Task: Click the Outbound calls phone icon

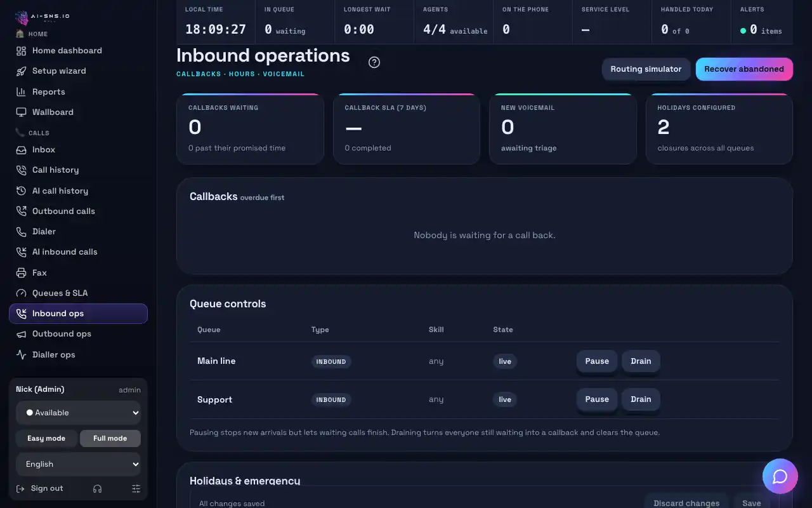Action: click(21, 211)
